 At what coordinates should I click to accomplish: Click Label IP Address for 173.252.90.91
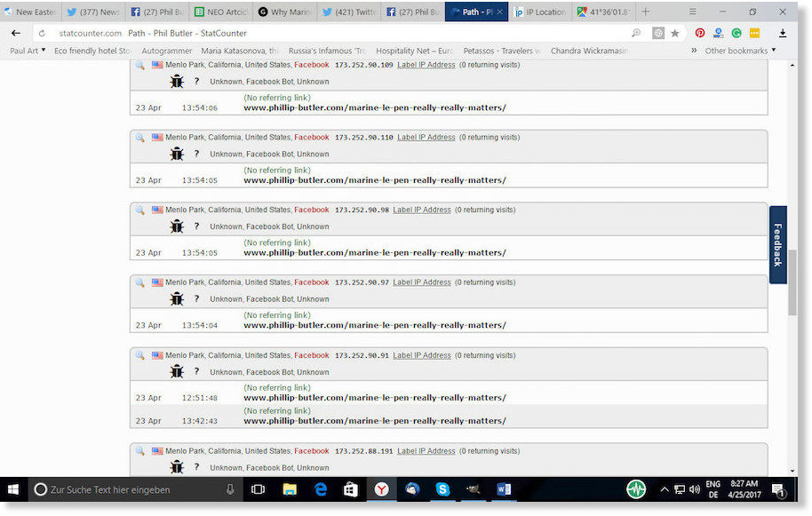(x=422, y=355)
